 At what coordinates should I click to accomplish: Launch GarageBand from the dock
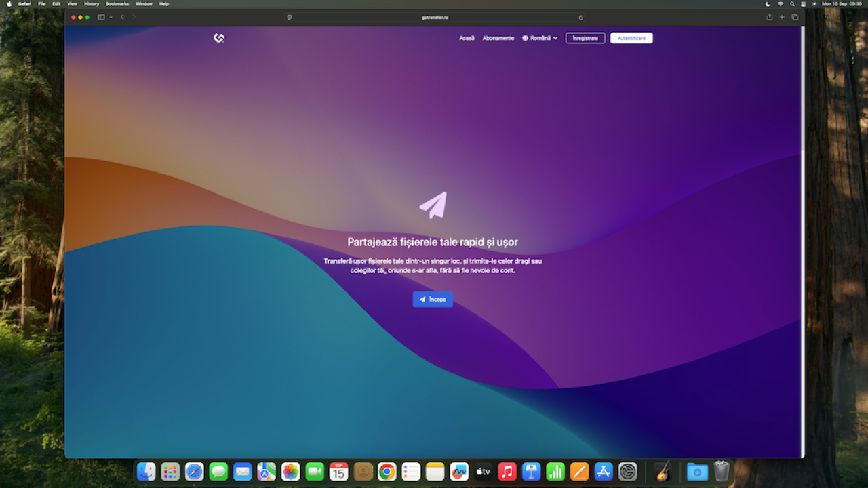click(663, 471)
